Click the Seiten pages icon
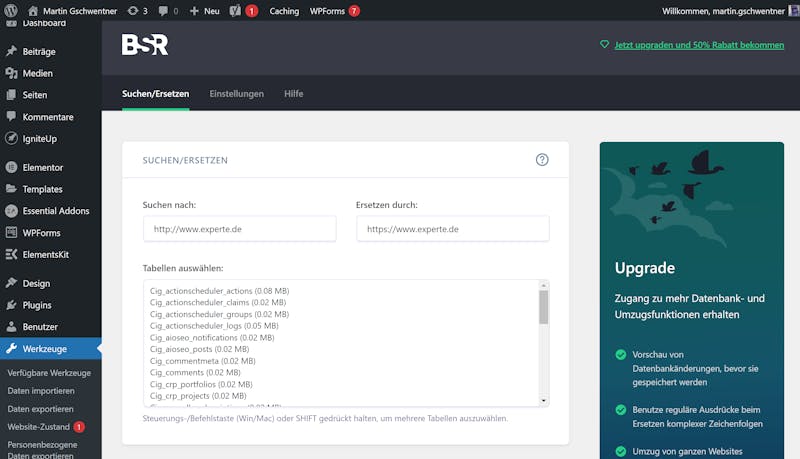The image size is (800, 459). tap(11, 95)
